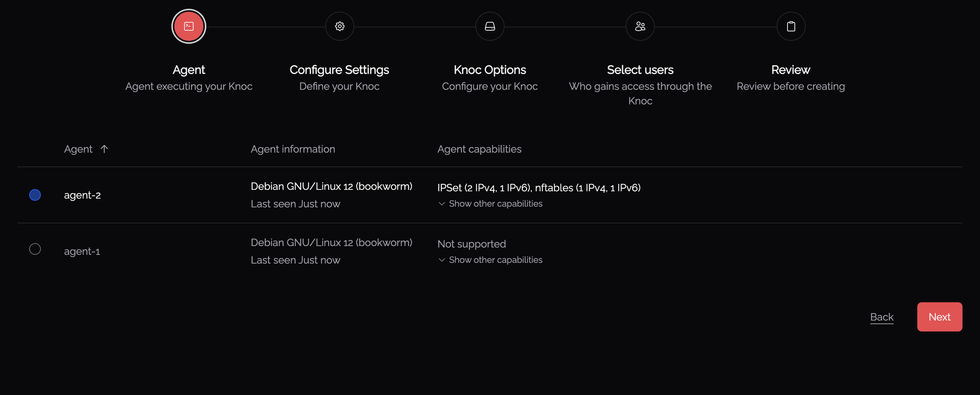Click the chevron icon under Not supported

click(441, 260)
